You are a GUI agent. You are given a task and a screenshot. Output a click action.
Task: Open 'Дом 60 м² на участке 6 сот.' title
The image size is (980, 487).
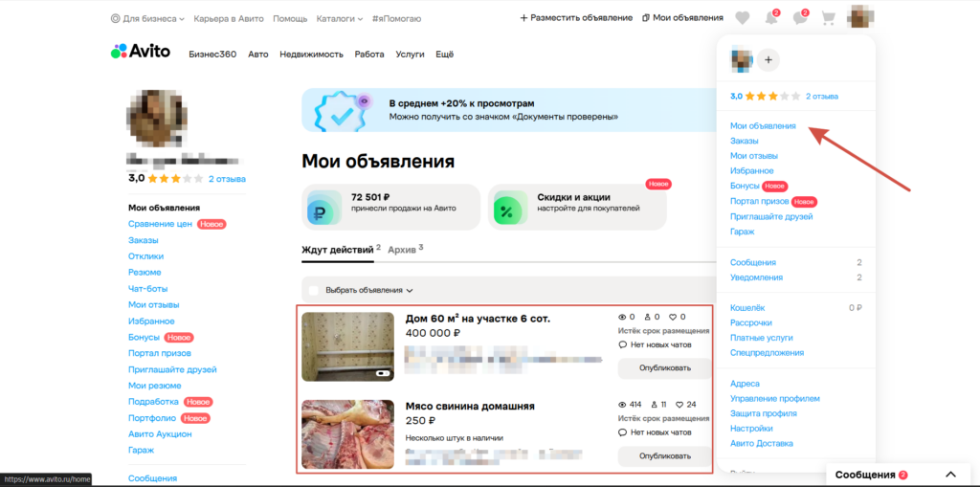coord(479,319)
